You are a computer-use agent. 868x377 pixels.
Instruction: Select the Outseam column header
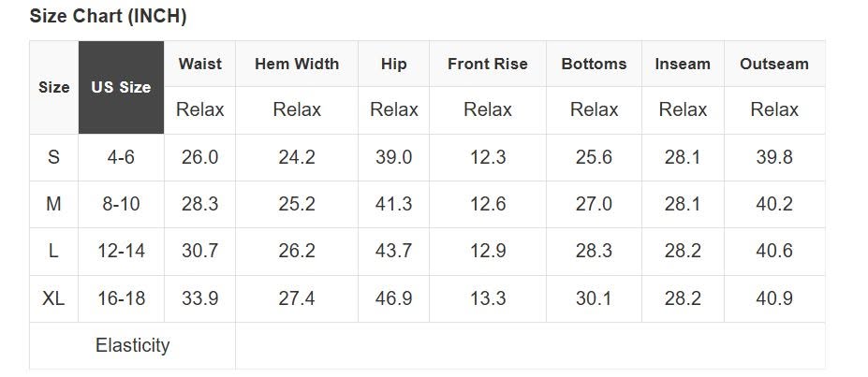[774, 64]
